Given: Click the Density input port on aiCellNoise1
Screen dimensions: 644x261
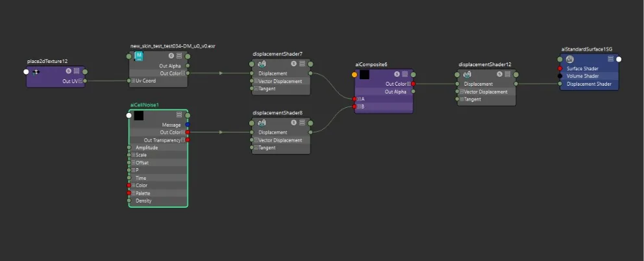Looking at the screenshot, I should pyautogui.click(x=129, y=201).
